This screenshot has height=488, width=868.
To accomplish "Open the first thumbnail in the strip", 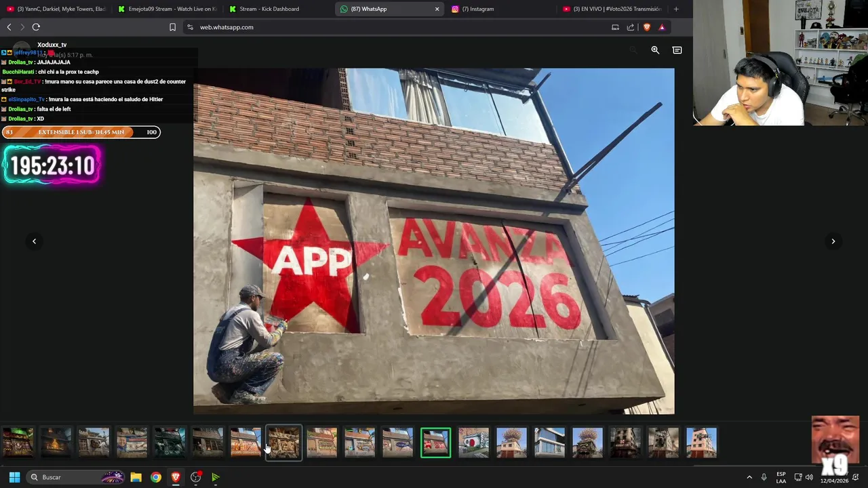I will (18, 443).
